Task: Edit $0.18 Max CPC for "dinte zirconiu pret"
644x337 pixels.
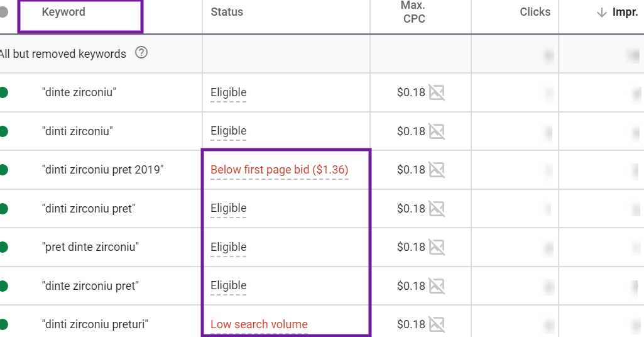Action: pos(411,286)
